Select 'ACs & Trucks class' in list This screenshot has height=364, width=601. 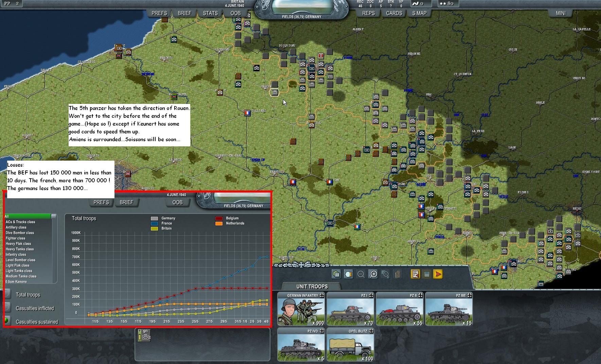point(28,222)
